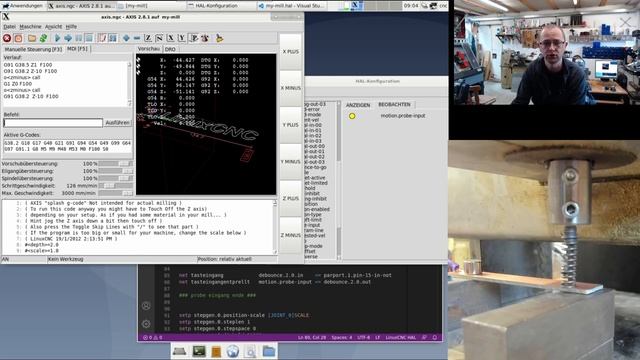Click the X PLUS jog button

[291, 51]
